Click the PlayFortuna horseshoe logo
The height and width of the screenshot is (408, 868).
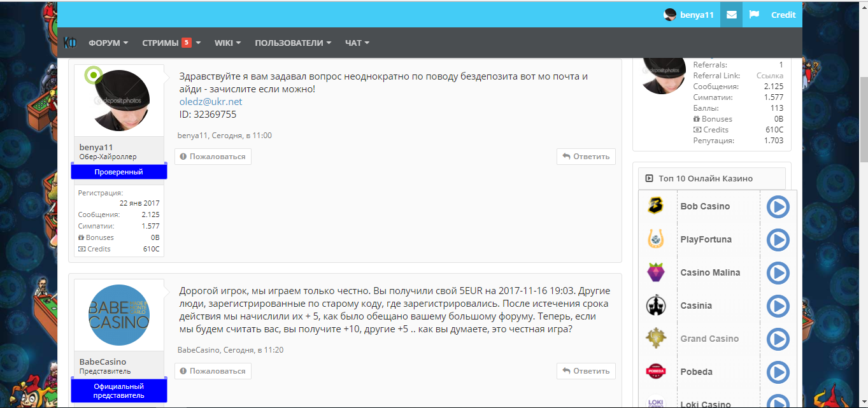(656, 239)
